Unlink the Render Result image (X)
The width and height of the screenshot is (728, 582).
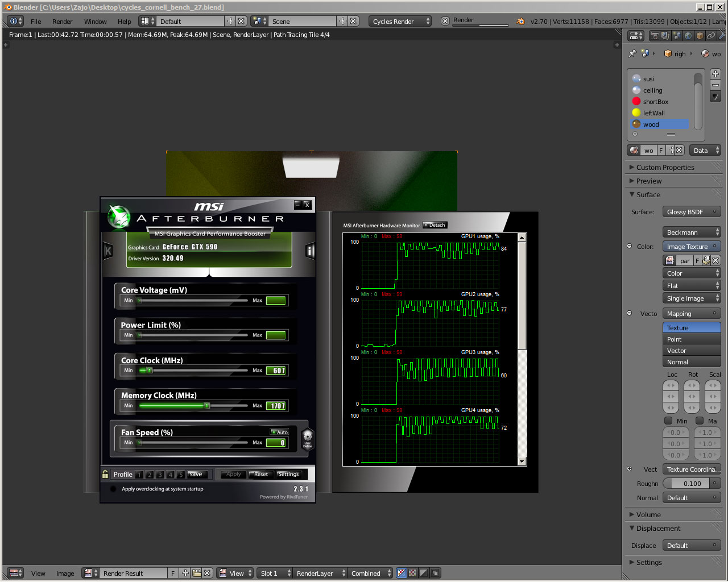[207, 573]
